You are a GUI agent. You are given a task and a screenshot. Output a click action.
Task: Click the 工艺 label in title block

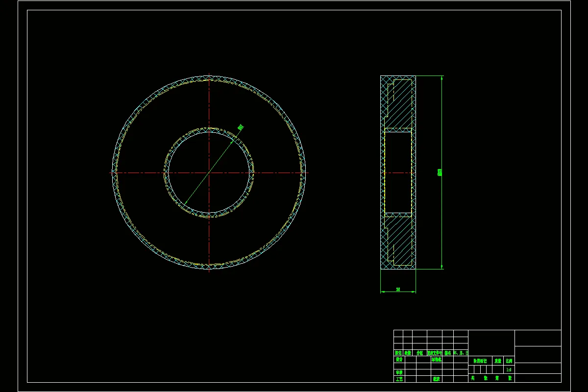(399, 379)
